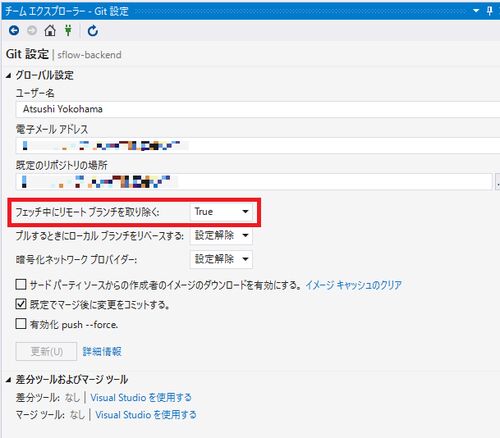Enable third-party author image download checkbox

click(x=21, y=285)
